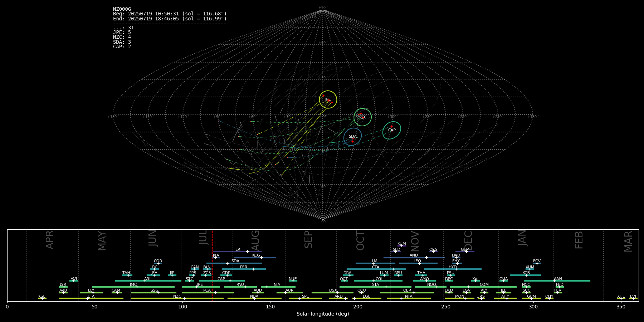Screen dimensions: 644x322
Task: Click the 300 tick on solar longitude axis
Action: click(x=533, y=307)
